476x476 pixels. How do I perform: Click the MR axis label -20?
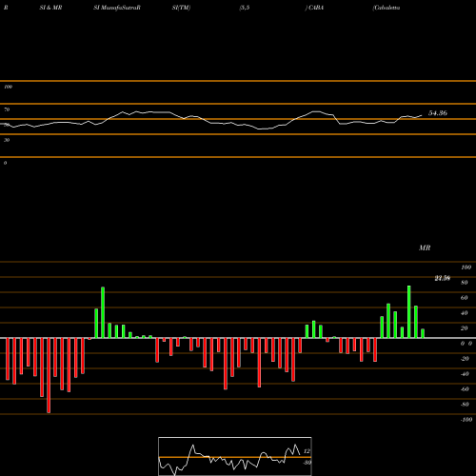465,359
